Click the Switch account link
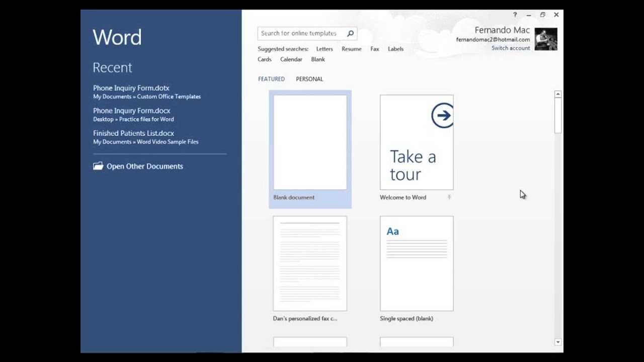Screen dimensions: 644x362 coord(511,48)
